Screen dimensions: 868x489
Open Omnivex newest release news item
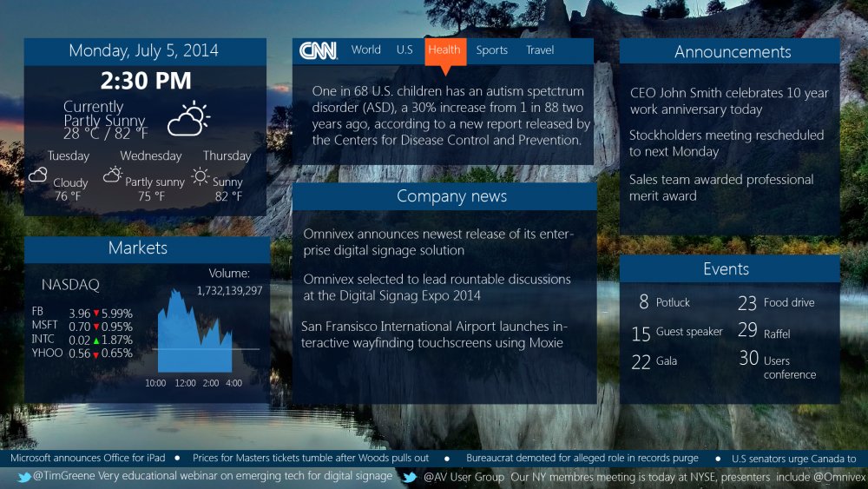point(438,242)
